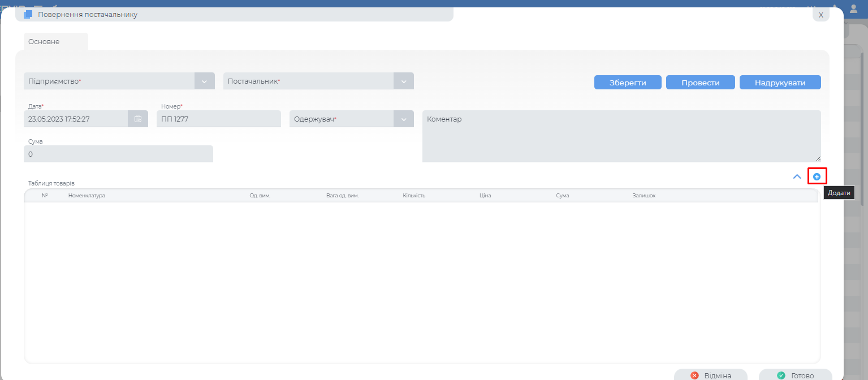Click the blue plus Додати icon
The image size is (868, 380).
point(817,176)
